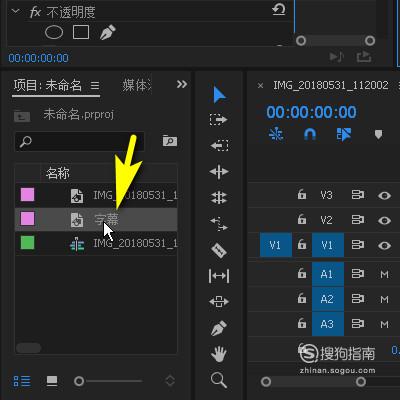Show hidden panel tabs with double chevron
Viewport: 400px width, 400px height.
(x=182, y=84)
